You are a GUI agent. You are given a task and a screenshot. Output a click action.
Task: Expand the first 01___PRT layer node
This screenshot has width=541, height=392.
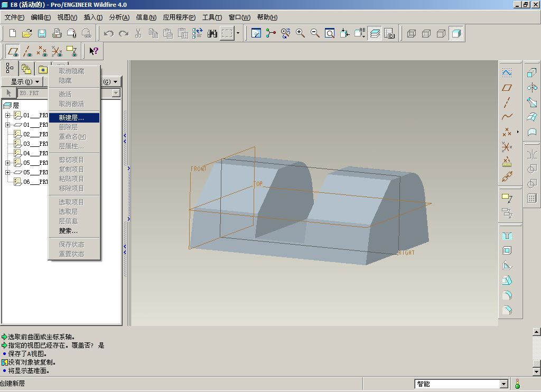pyautogui.click(x=7, y=115)
